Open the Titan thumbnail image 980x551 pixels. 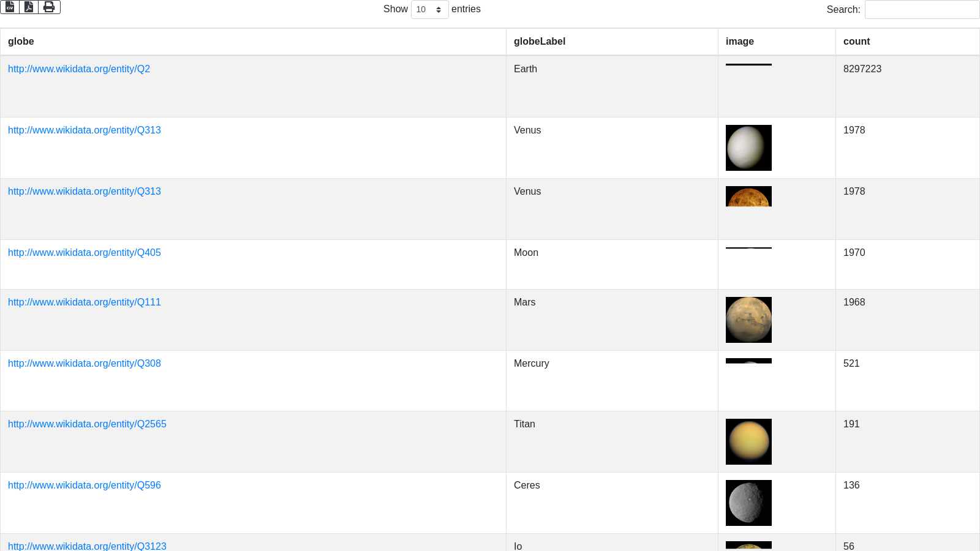click(x=748, y=442)
